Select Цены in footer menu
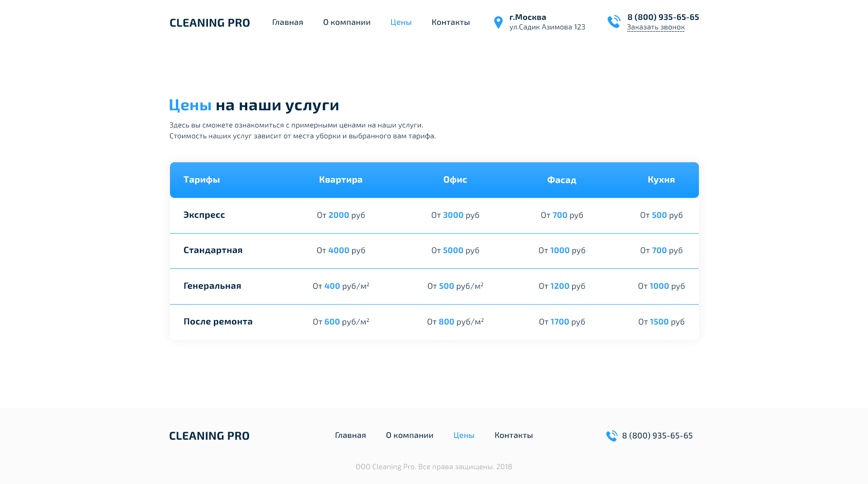 point(464,435)
